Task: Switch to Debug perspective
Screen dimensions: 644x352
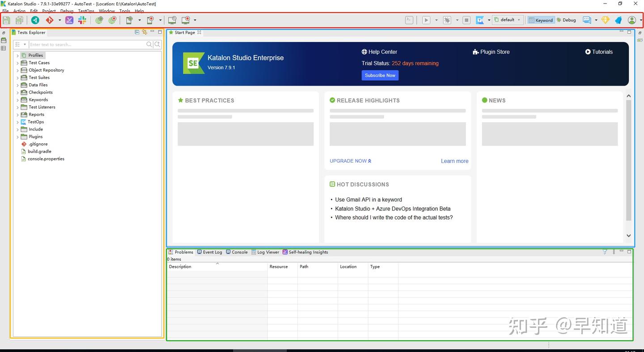Action: coord(566,20)
